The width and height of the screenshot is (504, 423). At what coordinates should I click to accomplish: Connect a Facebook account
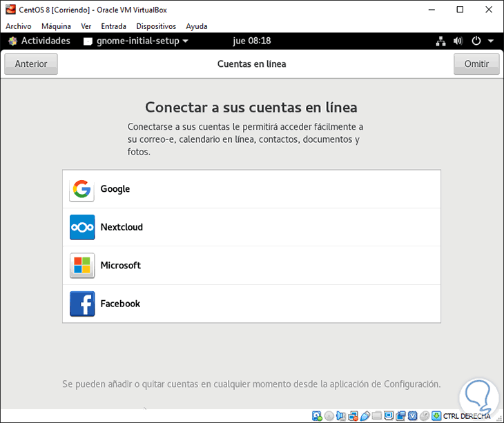point(252,304)
